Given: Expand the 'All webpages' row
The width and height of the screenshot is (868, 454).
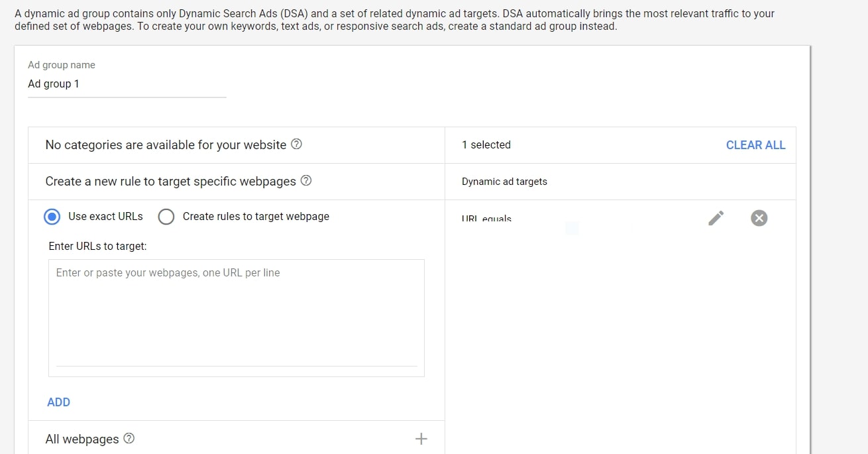Looking at the screenshot, I should pyautogui.click(x=82, y=439).
